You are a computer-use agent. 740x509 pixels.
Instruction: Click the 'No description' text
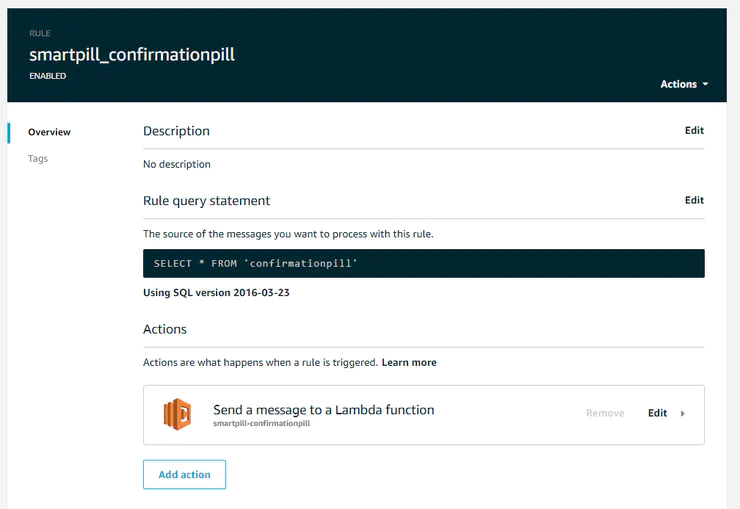[x=177, y=164]
